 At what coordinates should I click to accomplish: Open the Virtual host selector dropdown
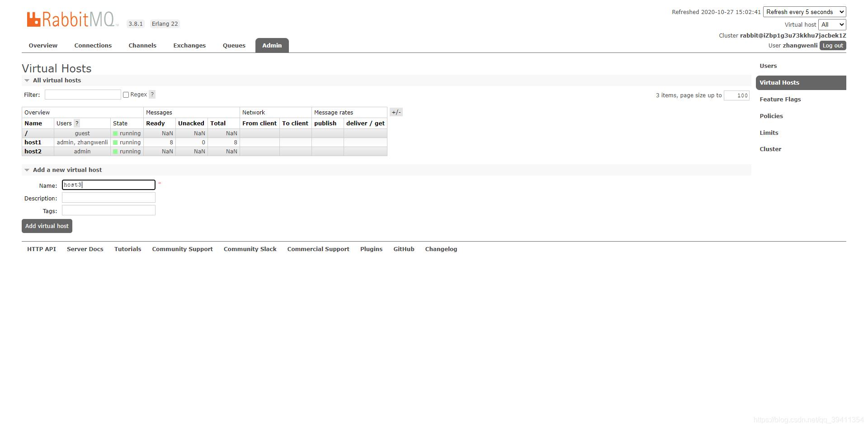[x=832, y=24]
